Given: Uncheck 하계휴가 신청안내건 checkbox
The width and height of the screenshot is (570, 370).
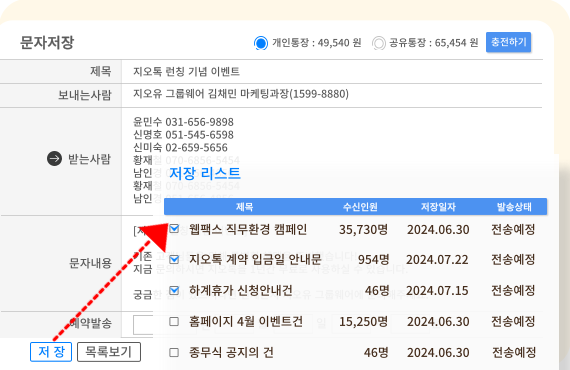Looking at the screenshot, I should point(174,290).
